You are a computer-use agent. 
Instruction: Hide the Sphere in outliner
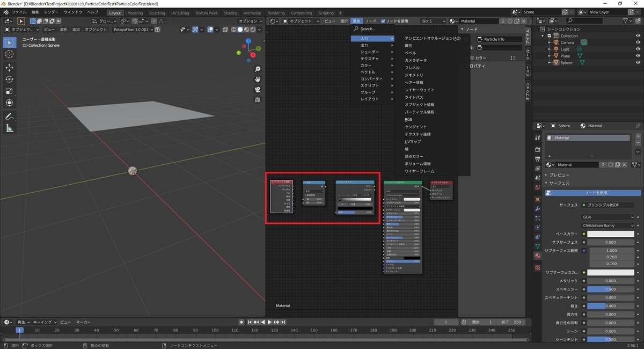[x=638, y=63]
